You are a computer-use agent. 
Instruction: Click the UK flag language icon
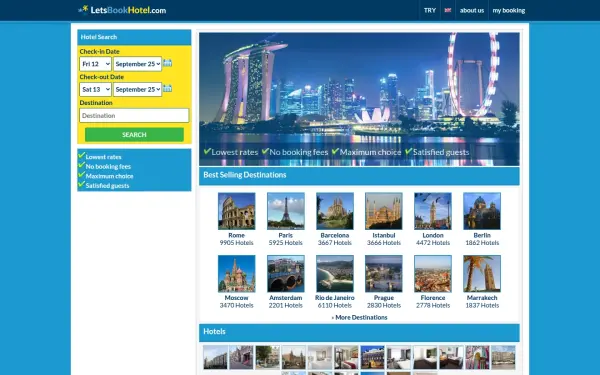448,10
